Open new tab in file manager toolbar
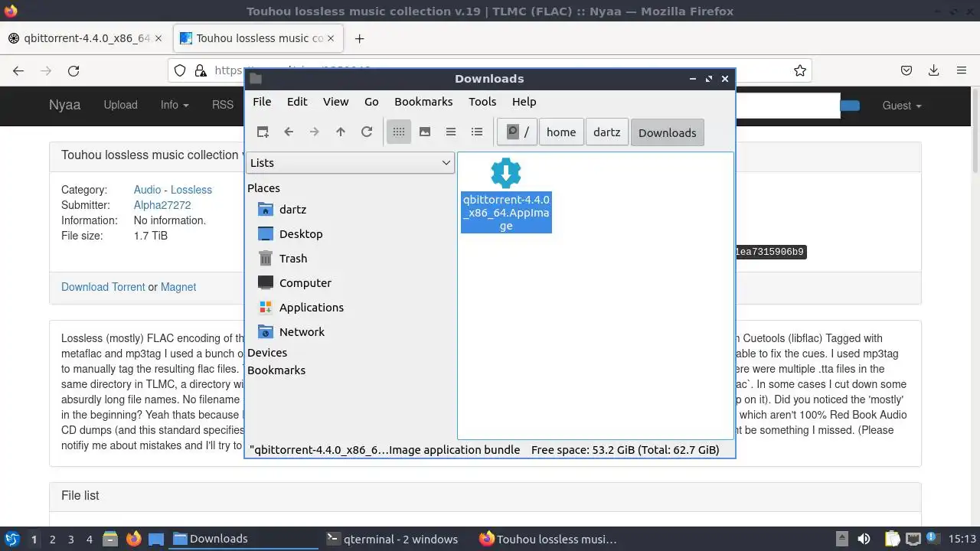Image resolution: width=980 pixels, height=551 pixels. (x=263, y=132)
